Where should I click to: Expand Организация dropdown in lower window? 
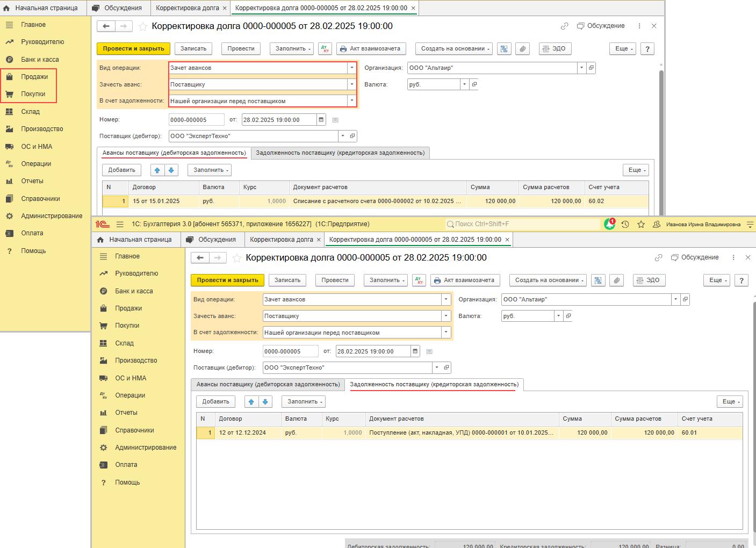click(x=675, y=299)
